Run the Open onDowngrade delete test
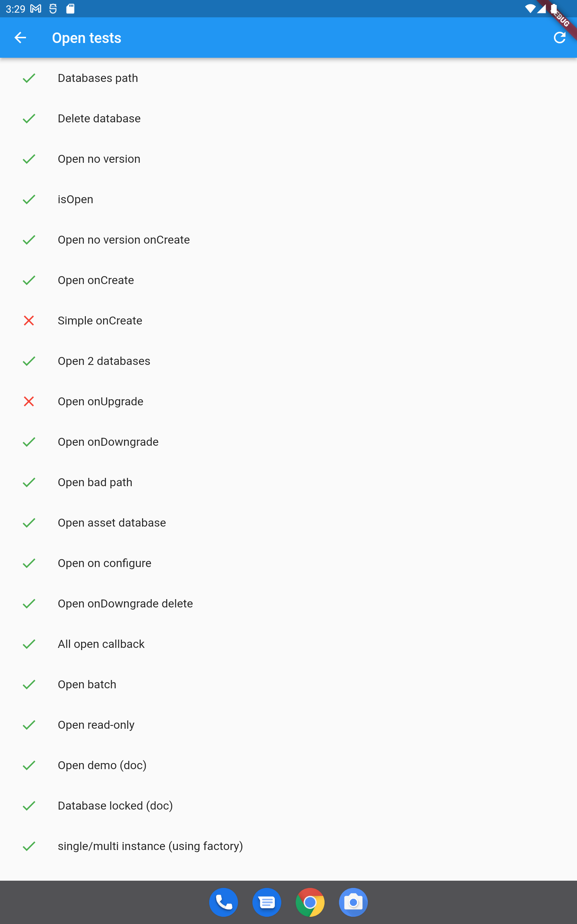This screenshot has height=924, width=577. pyautogui.click(x=125, y=603)
